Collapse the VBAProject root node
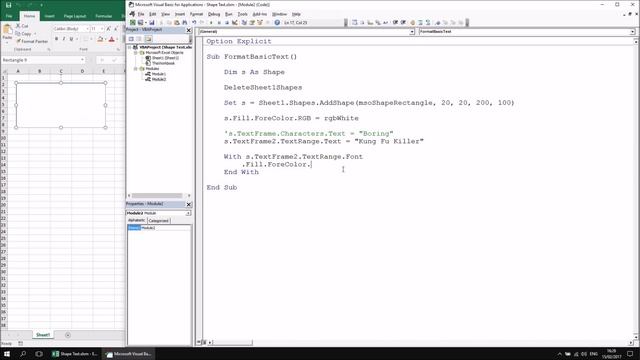The height and width of the screenshot is (360, 640). (x=130, y=47)
